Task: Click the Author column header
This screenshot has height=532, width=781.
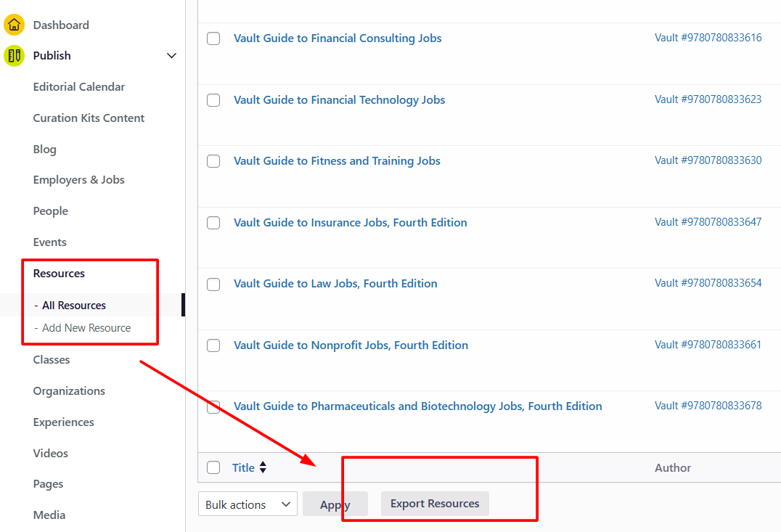Action: click(x=672, y=467)
